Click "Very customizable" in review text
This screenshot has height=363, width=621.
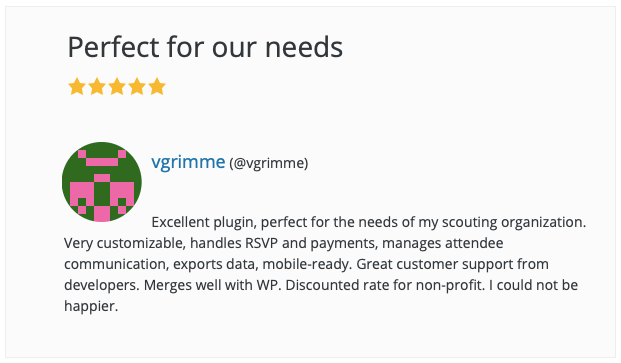125,243
